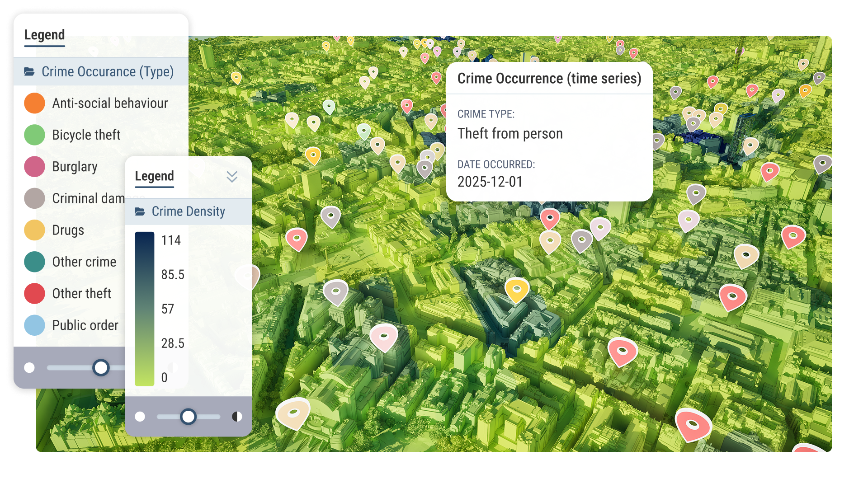Click the Public order legend label

(85, 325)
